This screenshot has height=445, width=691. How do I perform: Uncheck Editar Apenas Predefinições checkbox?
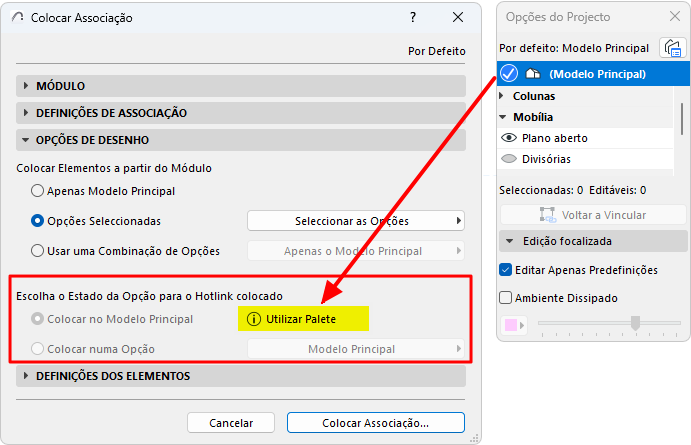505,270
